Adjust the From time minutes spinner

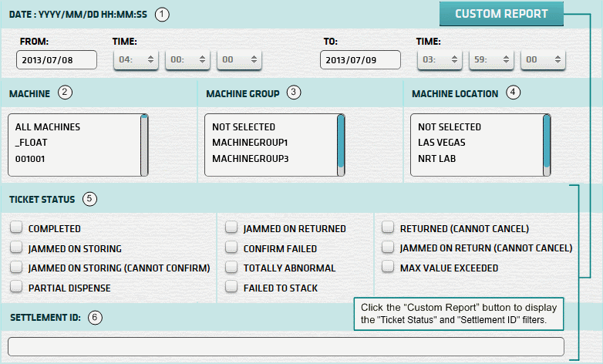[x=187, y=60]
